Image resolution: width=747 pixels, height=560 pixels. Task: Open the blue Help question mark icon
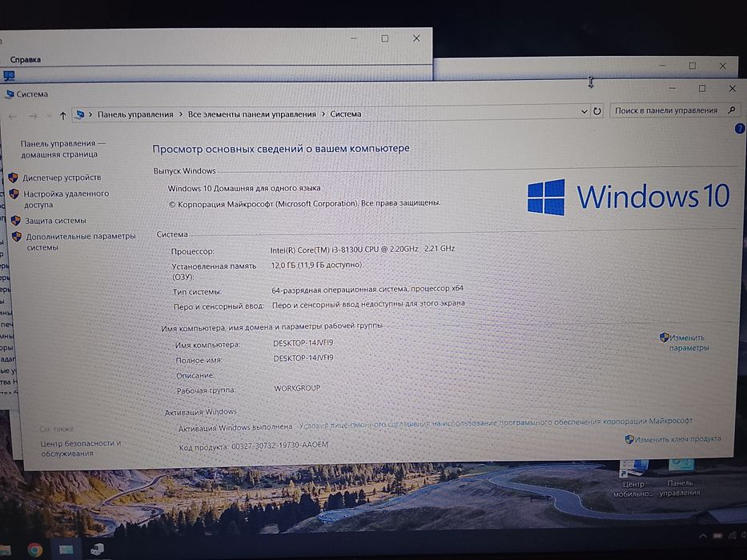click(739, 128)
